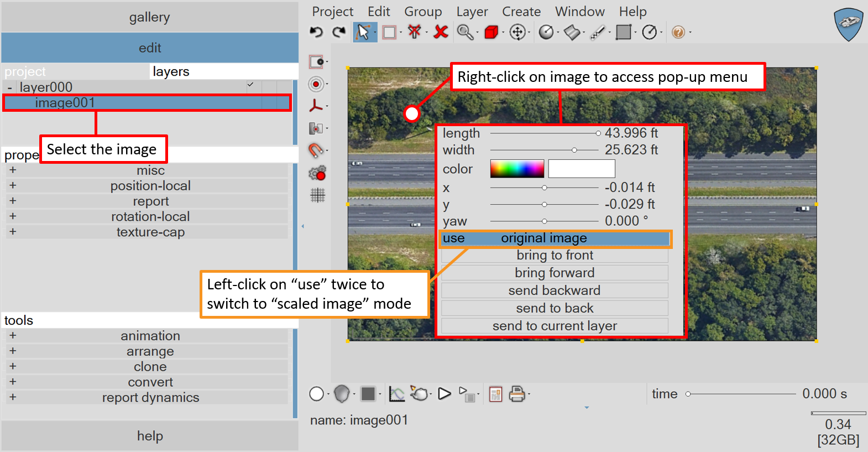Toggle the layer000 visibility checkmark
This screenshot has height=452, width=868.
[250, 85]
